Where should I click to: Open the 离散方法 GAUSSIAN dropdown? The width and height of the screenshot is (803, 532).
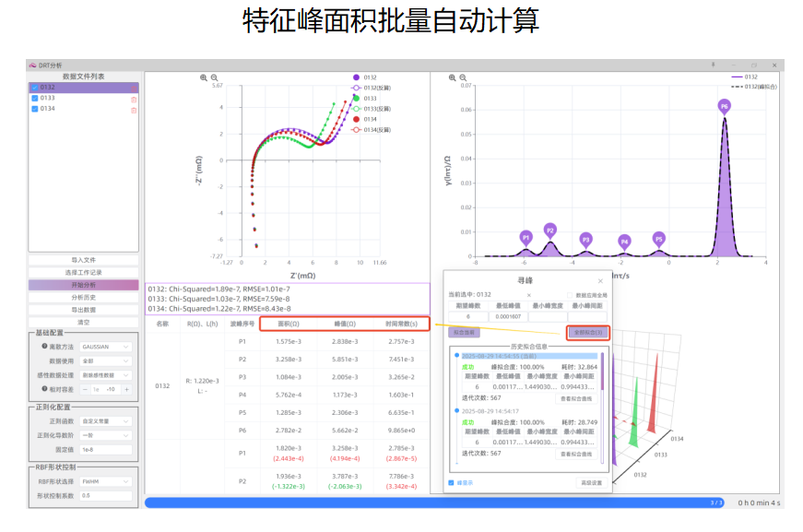(x=106, y=347)
